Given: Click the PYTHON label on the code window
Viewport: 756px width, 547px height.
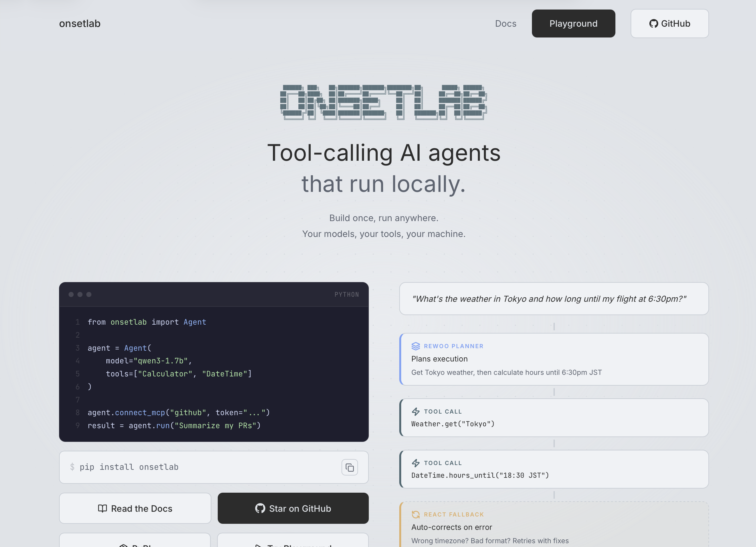Looking at the screenshot, I should [x=347, y=294].
